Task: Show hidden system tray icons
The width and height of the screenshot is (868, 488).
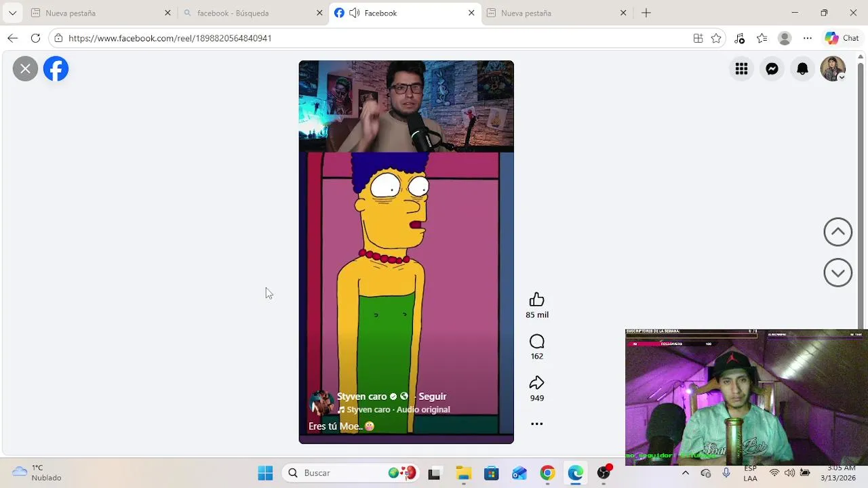Action: tap(685, 473)
